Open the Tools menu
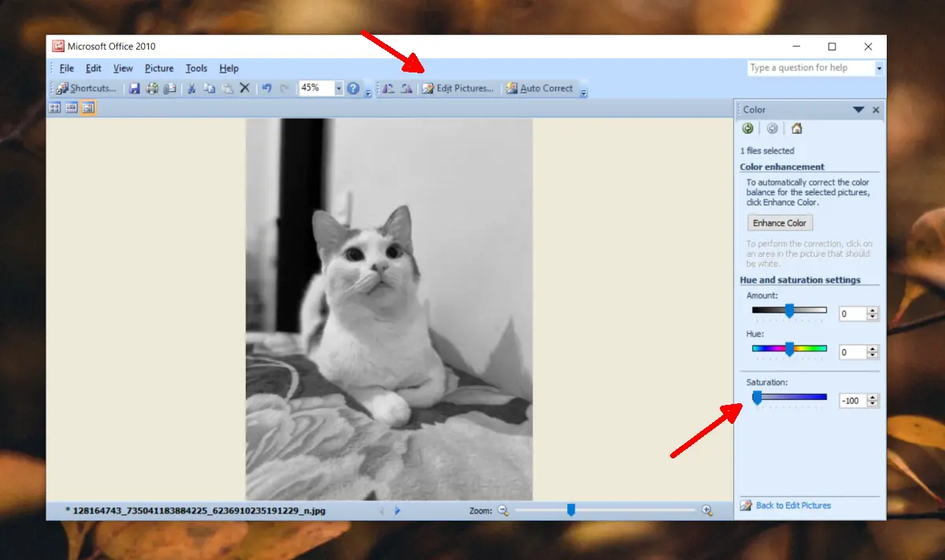The width and height of the screenshot is (945, 560). (197, 69)
